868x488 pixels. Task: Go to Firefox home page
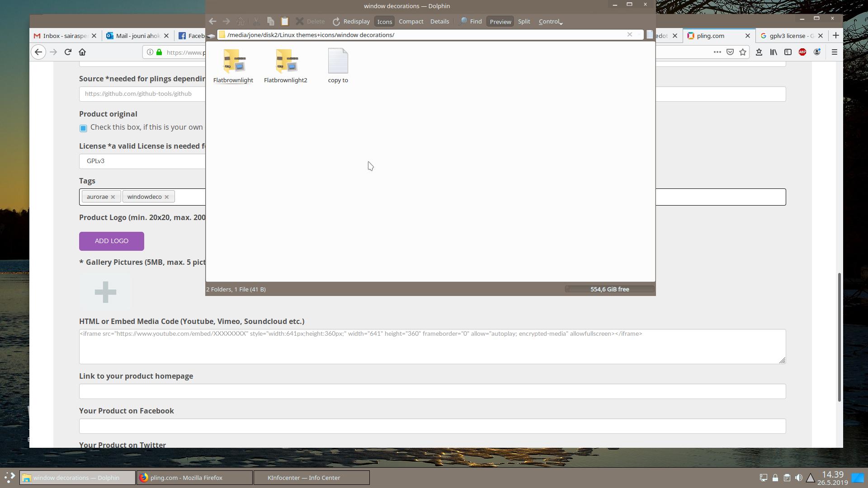click(82, 52)
